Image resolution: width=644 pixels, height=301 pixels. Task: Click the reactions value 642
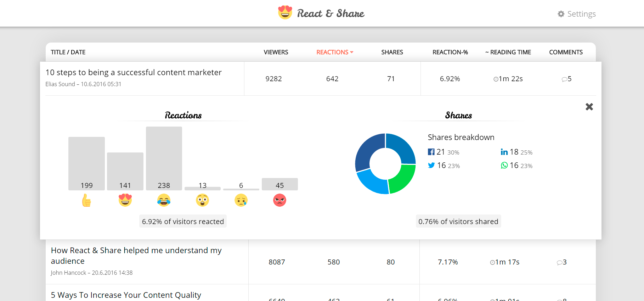(332, 79)
